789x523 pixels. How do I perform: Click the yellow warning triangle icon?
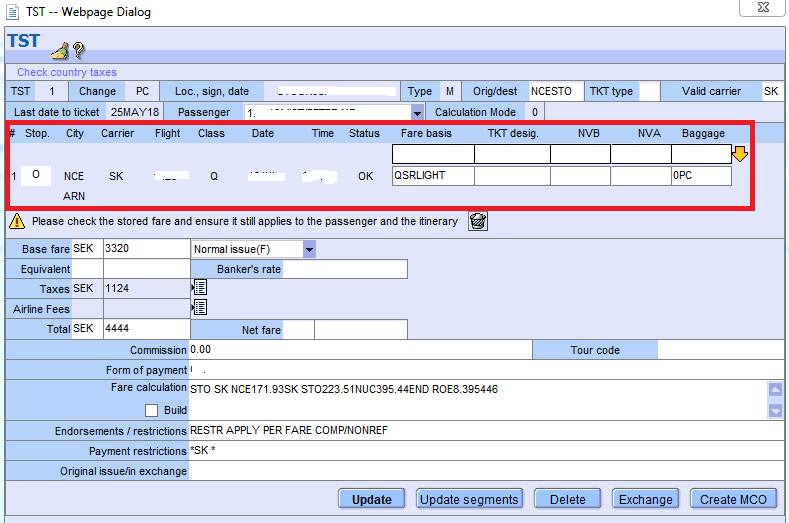click(17, 221)
